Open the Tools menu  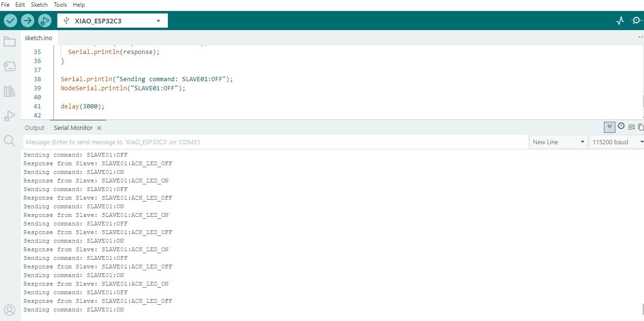coord(60,4)
